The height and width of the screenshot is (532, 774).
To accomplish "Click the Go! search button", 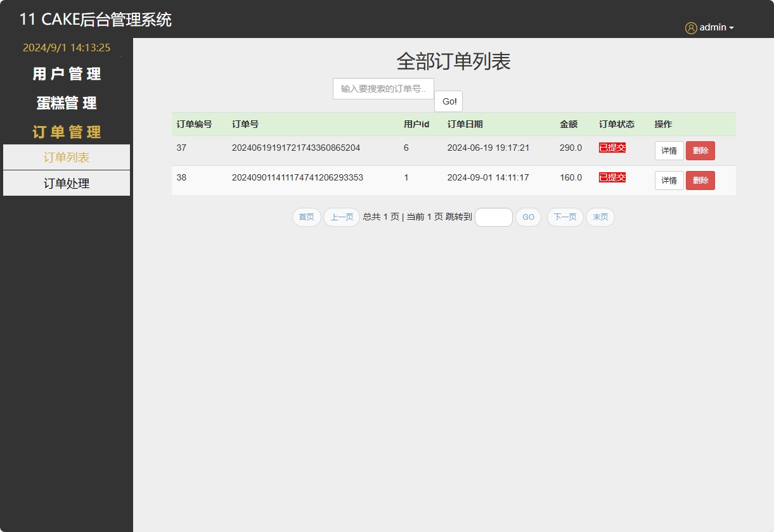I will pyautogui.click(x=448, y=101).
